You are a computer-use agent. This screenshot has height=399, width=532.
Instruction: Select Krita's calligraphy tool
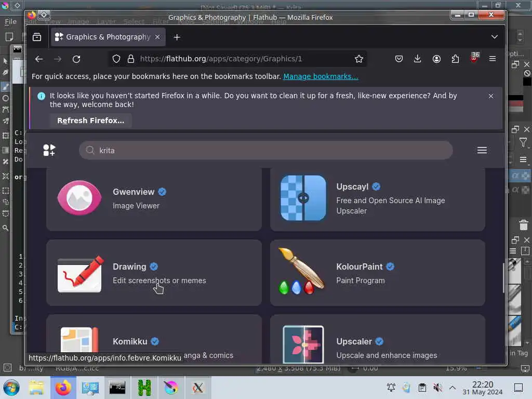(x=5, y=73)
